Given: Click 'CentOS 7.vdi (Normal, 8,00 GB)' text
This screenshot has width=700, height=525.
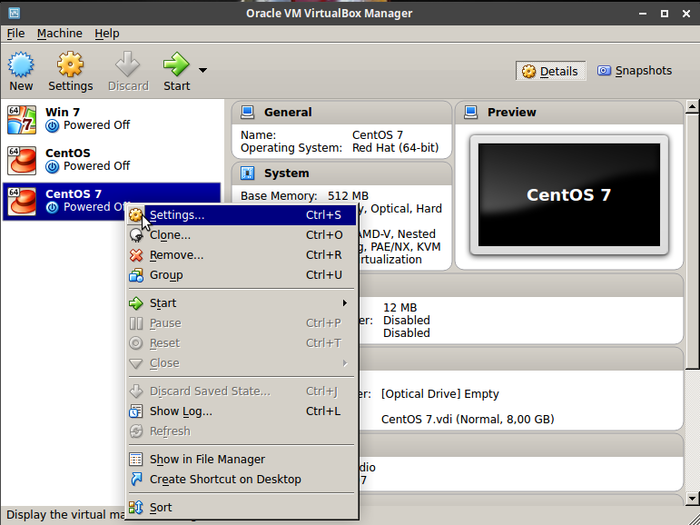Looking at the screenshot, I should pyautogui.click(x=467, y=419).
